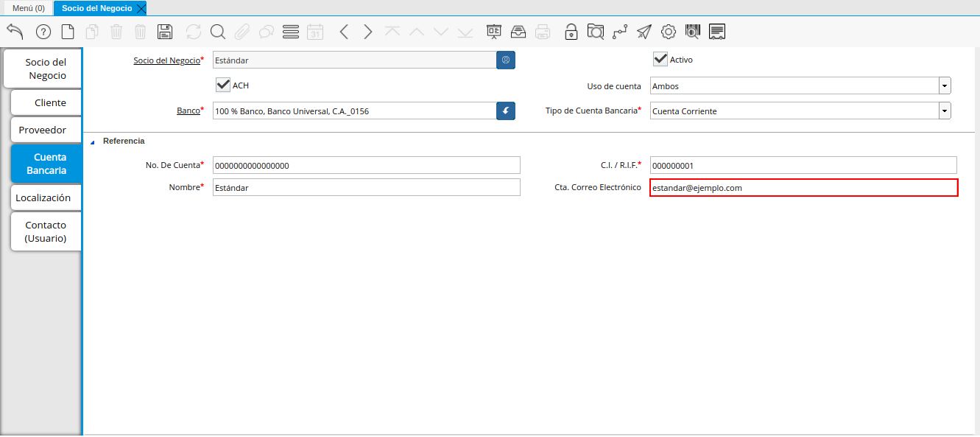The width and height of the screenshot is (980, 437).
Task: Click the button beside the Banco field
Action: 506,111
